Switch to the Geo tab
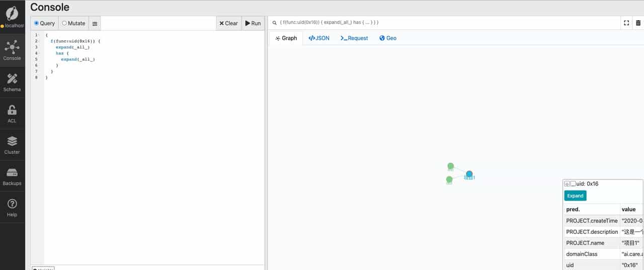The image size is (644, 270). pyautogui.click(x=388, y=38)
